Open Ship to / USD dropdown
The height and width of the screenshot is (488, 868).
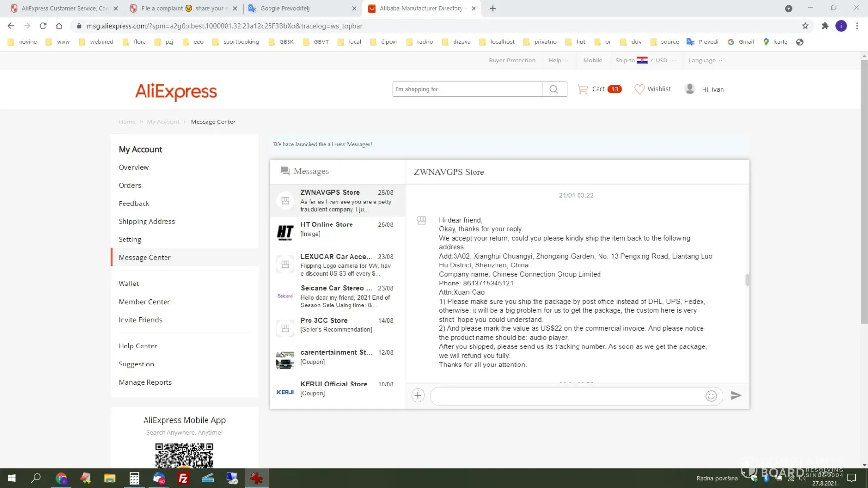click(645, 61)
